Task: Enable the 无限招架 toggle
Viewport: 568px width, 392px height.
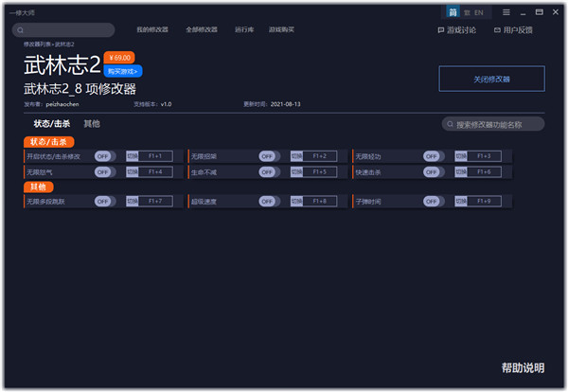Action: [268, 155]
